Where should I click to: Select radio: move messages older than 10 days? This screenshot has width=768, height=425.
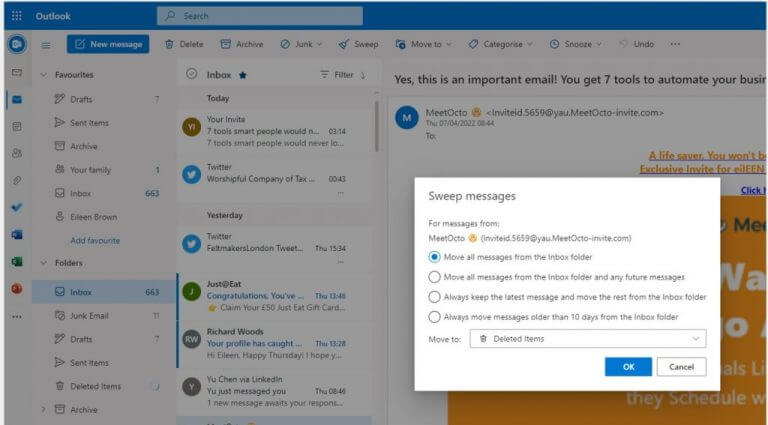[434, 317]
